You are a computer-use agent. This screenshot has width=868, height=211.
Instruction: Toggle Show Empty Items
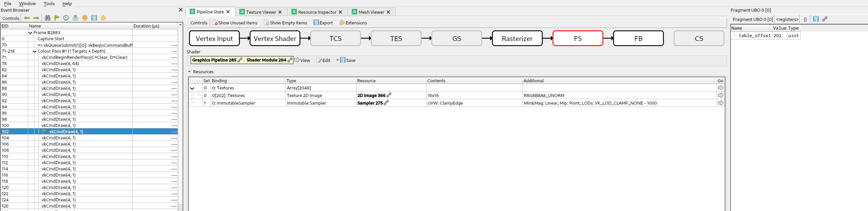[286, 23]
